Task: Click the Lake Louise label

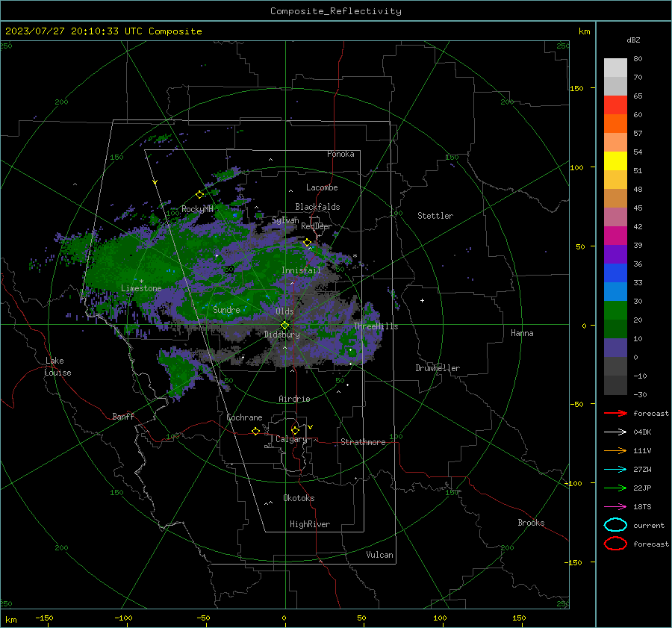Action: click(57, 367)
